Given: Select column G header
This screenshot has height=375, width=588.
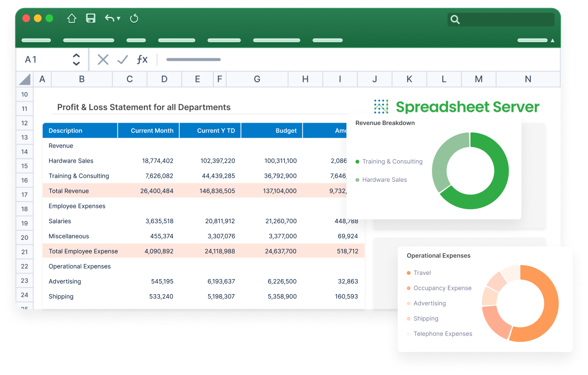Looking at the screenshot, I should tap(257, 79).
